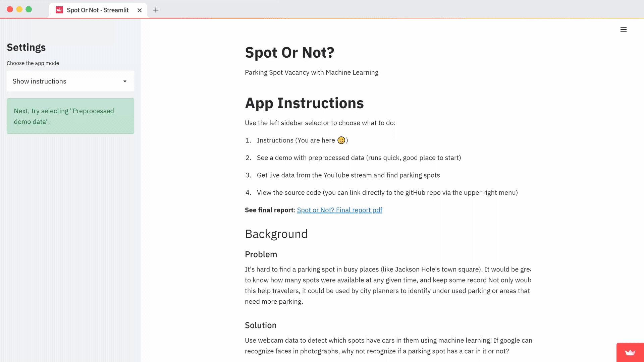
Task: Click the Settings heading in the sidebar
Action: click(x=26, y=47)
